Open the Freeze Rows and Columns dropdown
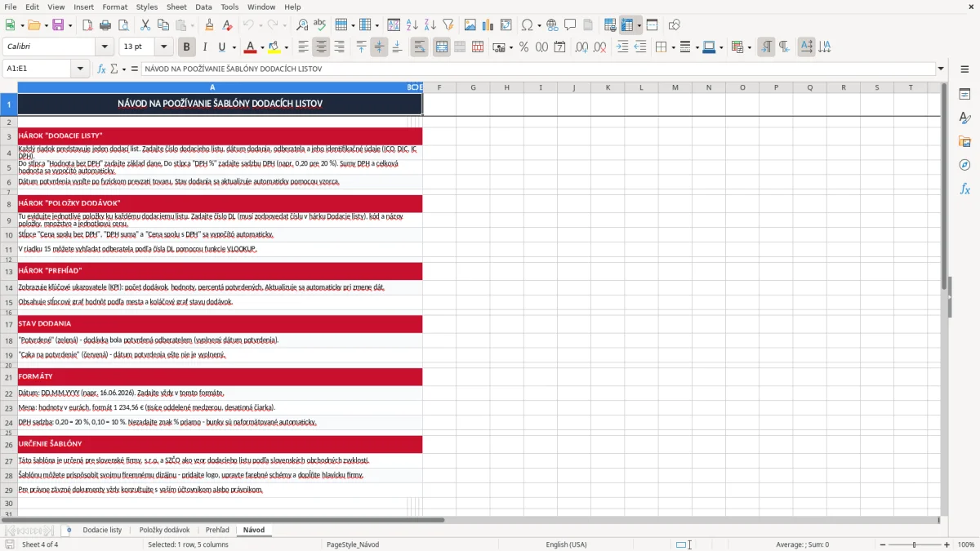The width and height of the screenshot is (980, 551). (639, 25)
